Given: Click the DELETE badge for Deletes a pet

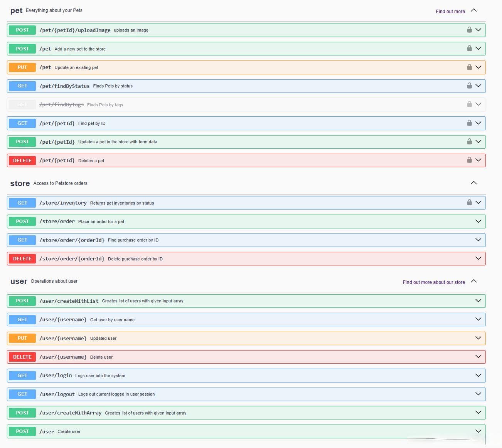Looking at the screenshot, I should click(x=22, y=160).
